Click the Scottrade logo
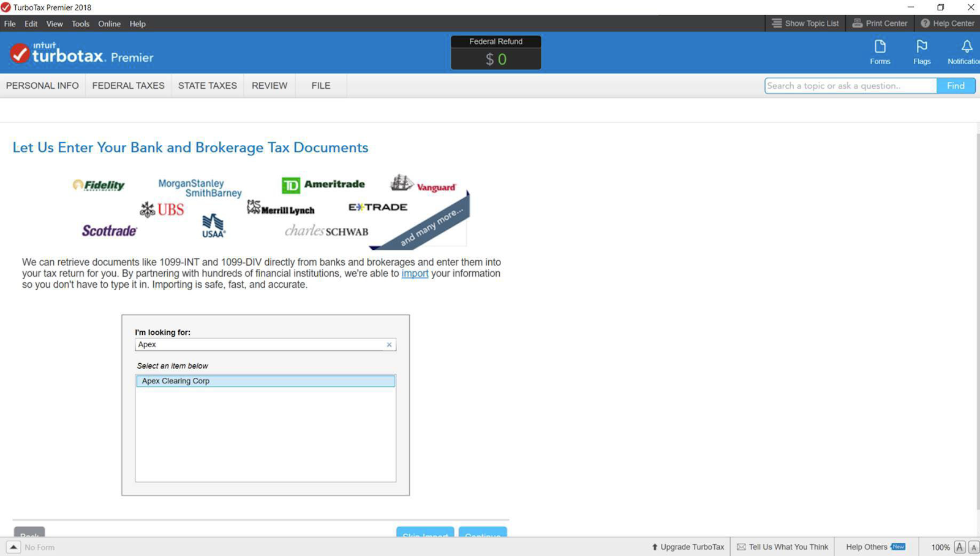 pos(109,231)
